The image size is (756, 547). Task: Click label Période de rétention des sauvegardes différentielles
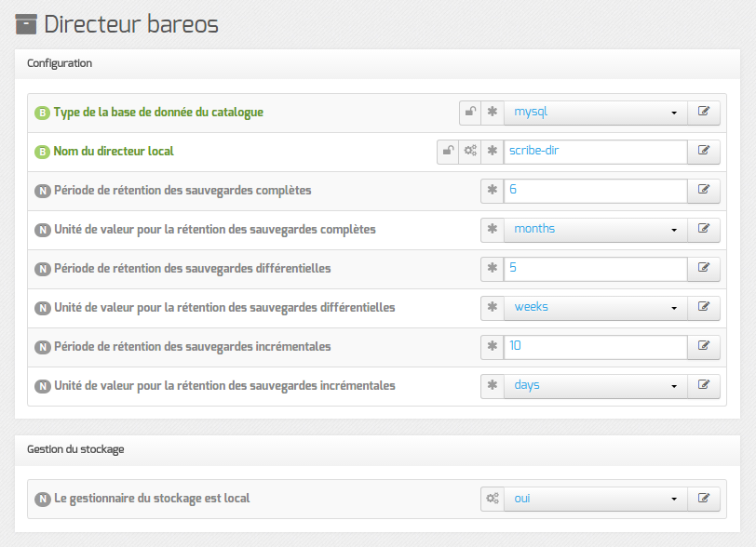coord(193,269)
